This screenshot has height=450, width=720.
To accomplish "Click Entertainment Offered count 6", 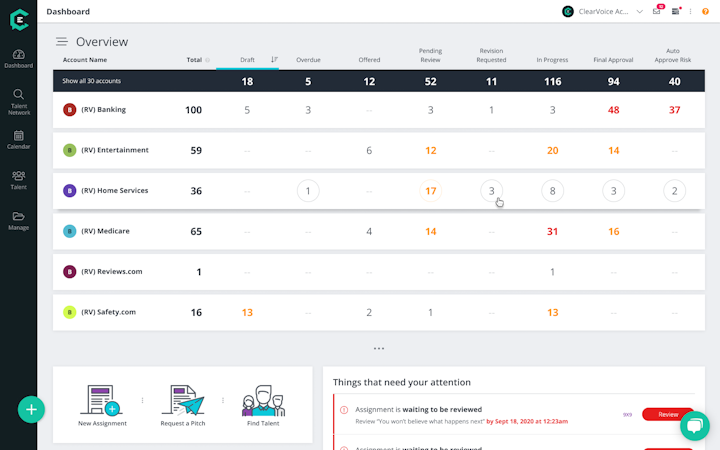I will [x=369, y=150].
